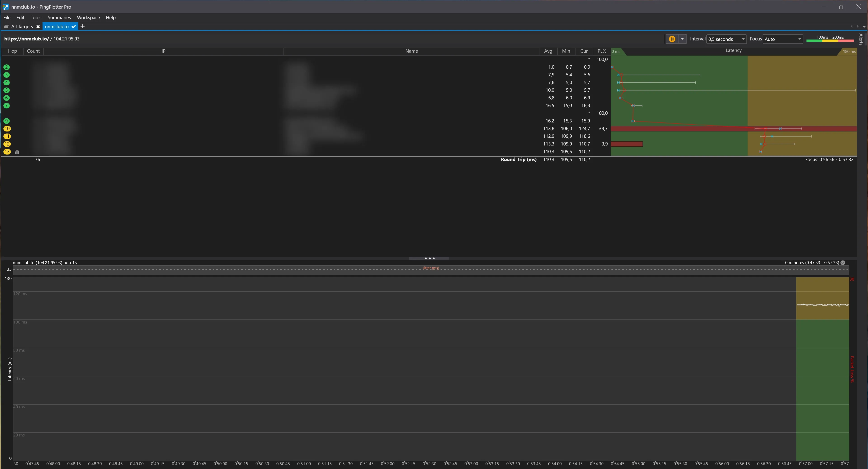
Task: Click the Round Trip (ms) label
Action: (x=519, y=159)
